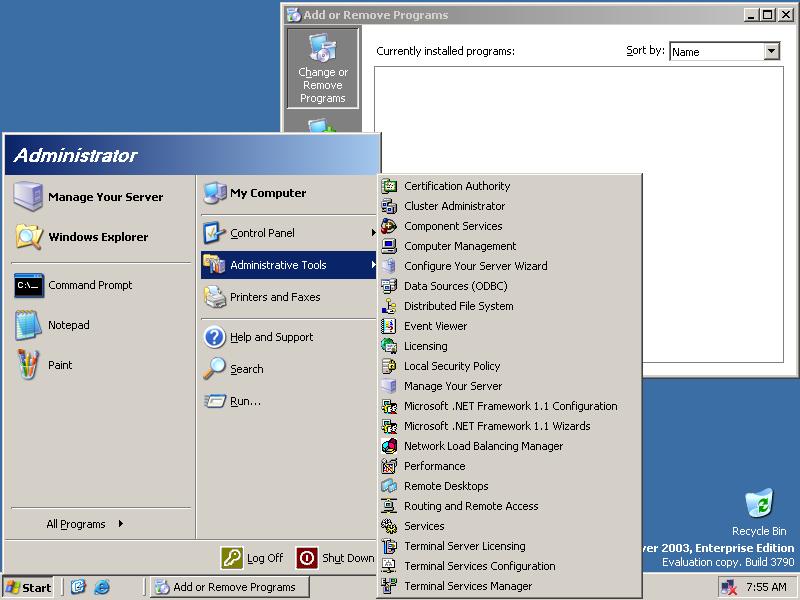
Task: Expand the Control Panel submenu
Action: [289, 233]
